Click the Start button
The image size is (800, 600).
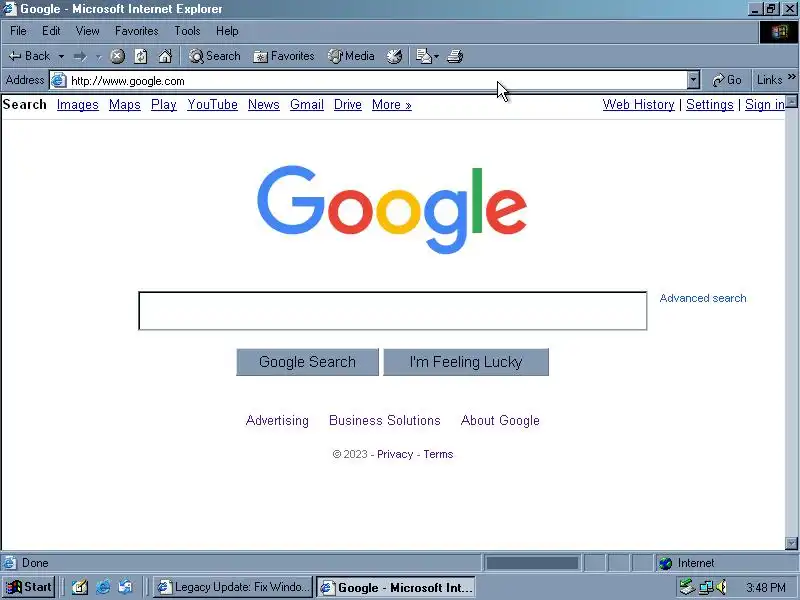(29, 587)
